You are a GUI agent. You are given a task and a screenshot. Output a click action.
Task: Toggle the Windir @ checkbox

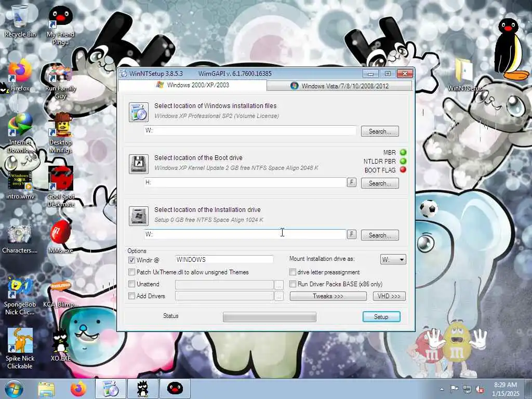click(x=131, y=260)
